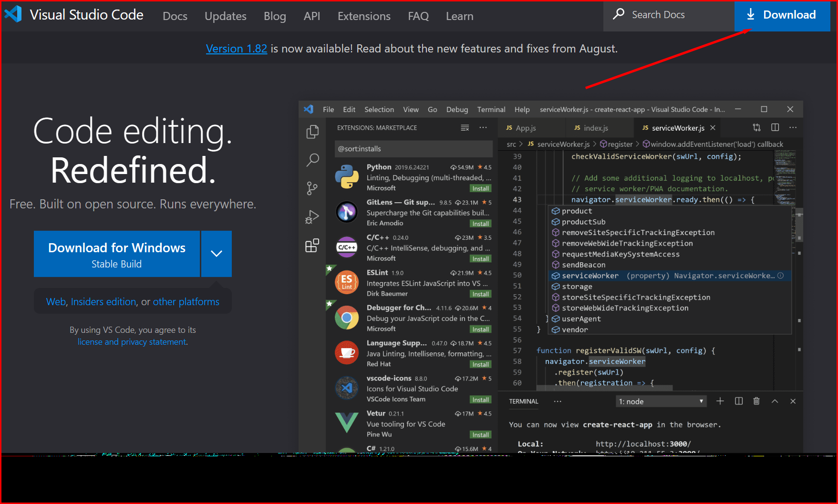Screen dimensions: 838x504
Task: Maximize terminal panel with chevron up
Action: coord(775,401)
